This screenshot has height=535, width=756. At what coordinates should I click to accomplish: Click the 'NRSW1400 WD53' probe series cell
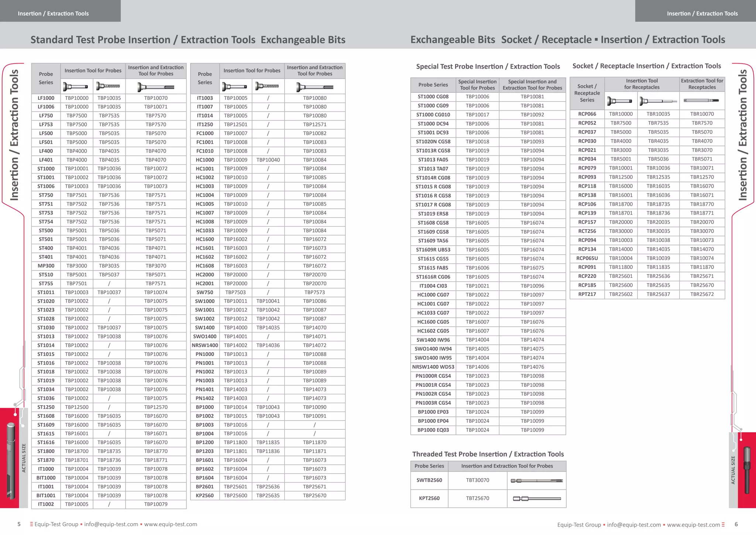(x=433, y=367)
